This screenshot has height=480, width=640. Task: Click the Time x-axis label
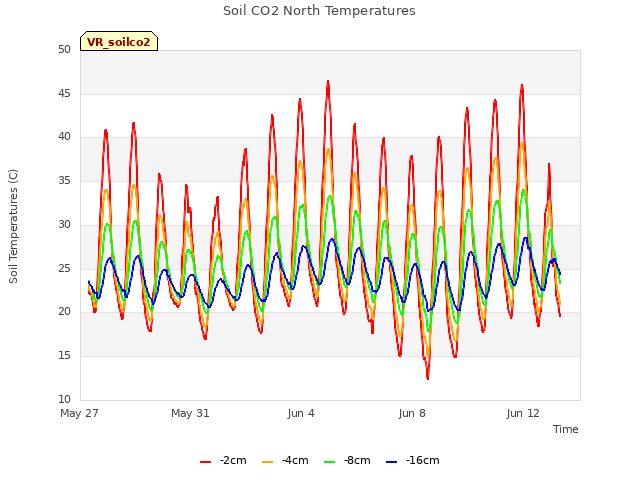click(566, 429)
